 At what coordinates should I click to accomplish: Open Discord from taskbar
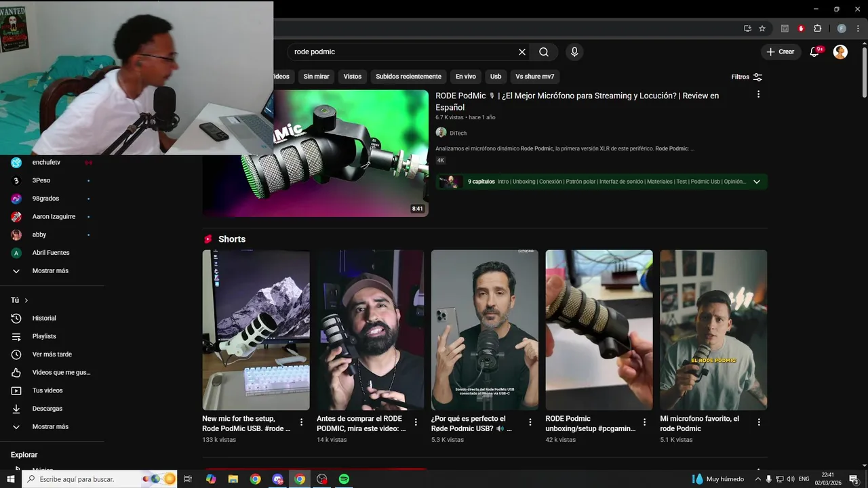(x=277, y=479)
